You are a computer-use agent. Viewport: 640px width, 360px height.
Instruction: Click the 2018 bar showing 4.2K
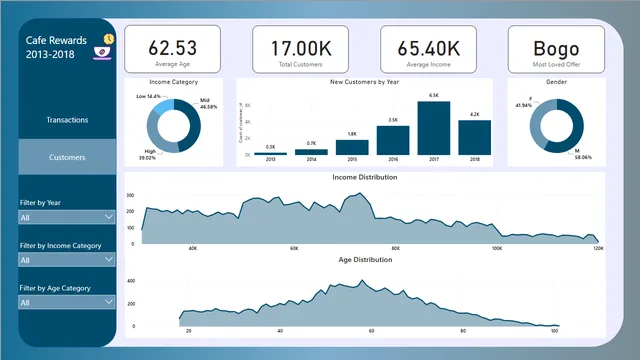click(474, 138)
